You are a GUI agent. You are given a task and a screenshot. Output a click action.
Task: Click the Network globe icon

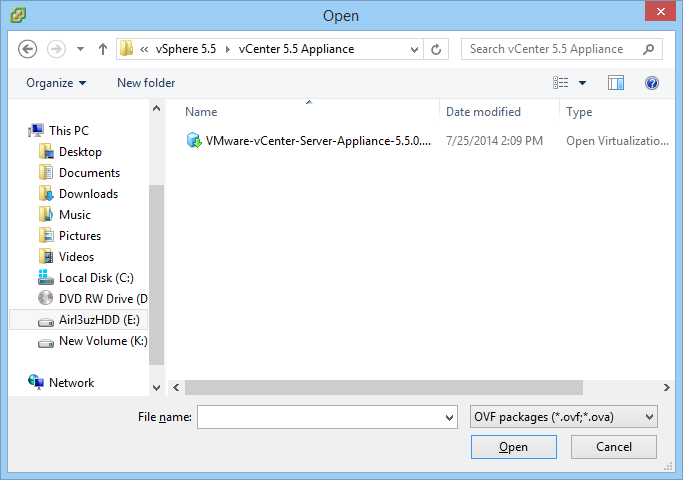36,382
